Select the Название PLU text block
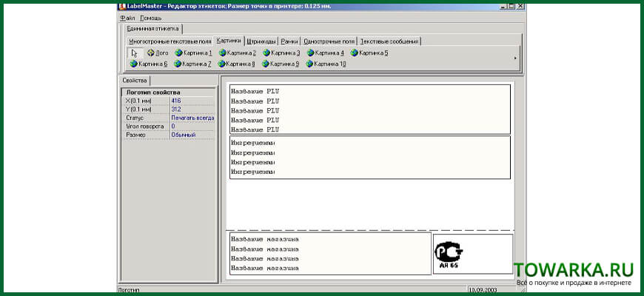 coord(369,110)
